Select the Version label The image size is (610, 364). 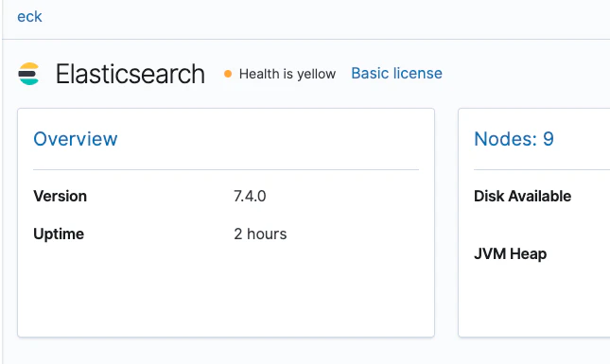[60, 196]
